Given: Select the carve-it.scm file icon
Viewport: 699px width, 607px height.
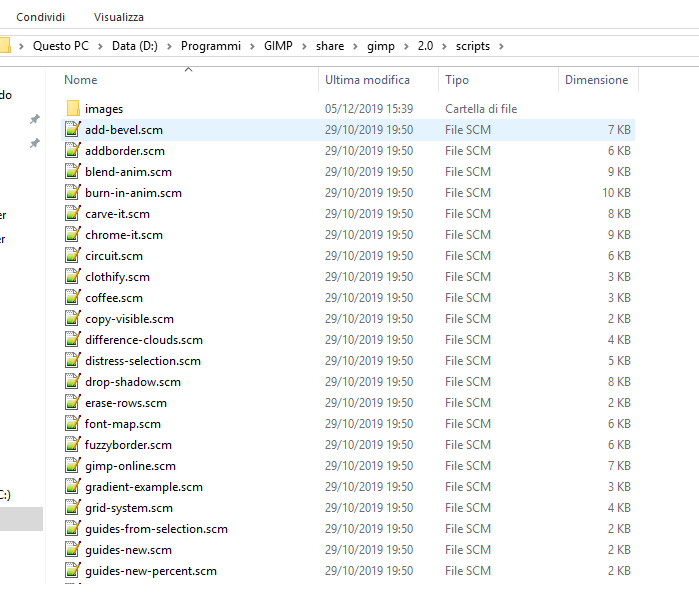Looking at the screenshot, I should coord(73,213).
